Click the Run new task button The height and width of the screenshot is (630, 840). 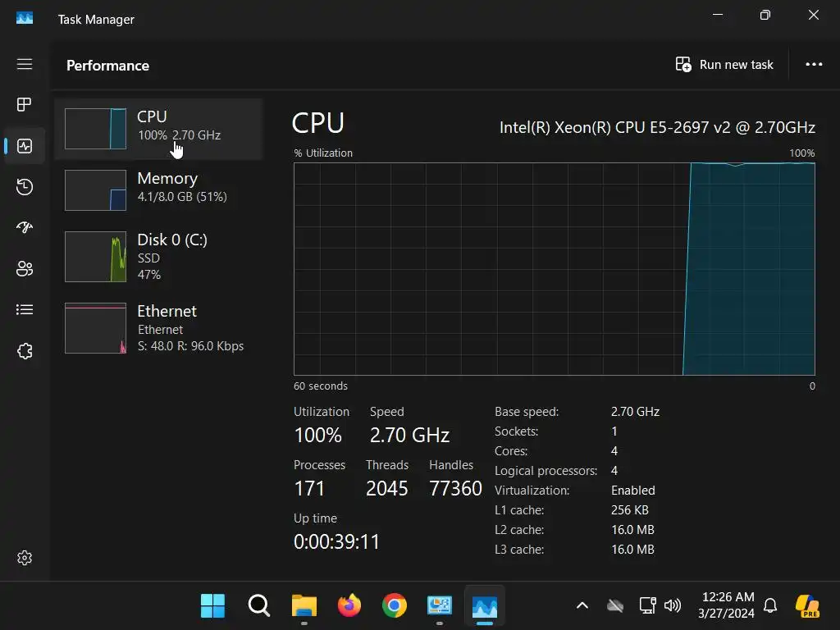coord(724,65)
